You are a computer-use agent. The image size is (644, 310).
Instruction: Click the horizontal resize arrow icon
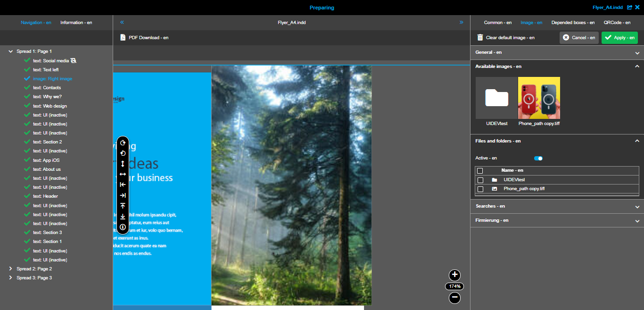pyautogui.click(x=123, y=174)
